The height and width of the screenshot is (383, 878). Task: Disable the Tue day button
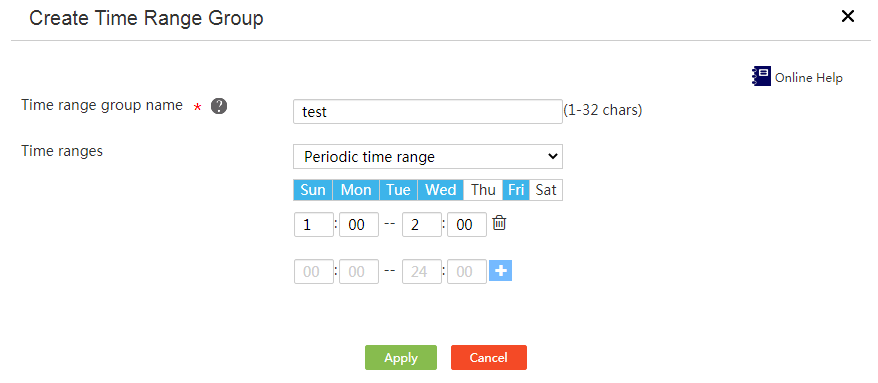point(398,190)
